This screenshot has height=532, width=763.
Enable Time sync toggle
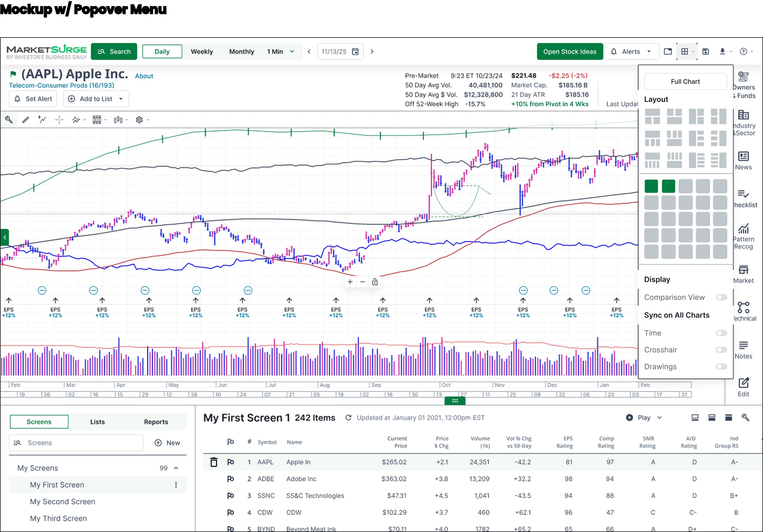pyautogui.click(x=721, y=333)
